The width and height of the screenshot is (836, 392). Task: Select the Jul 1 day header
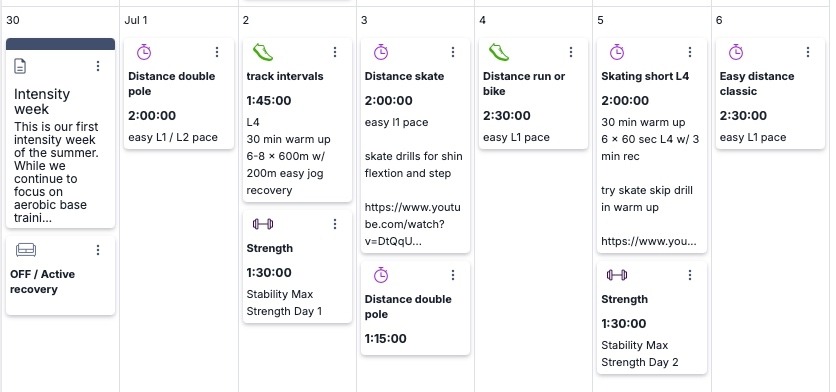click(136, 20)
